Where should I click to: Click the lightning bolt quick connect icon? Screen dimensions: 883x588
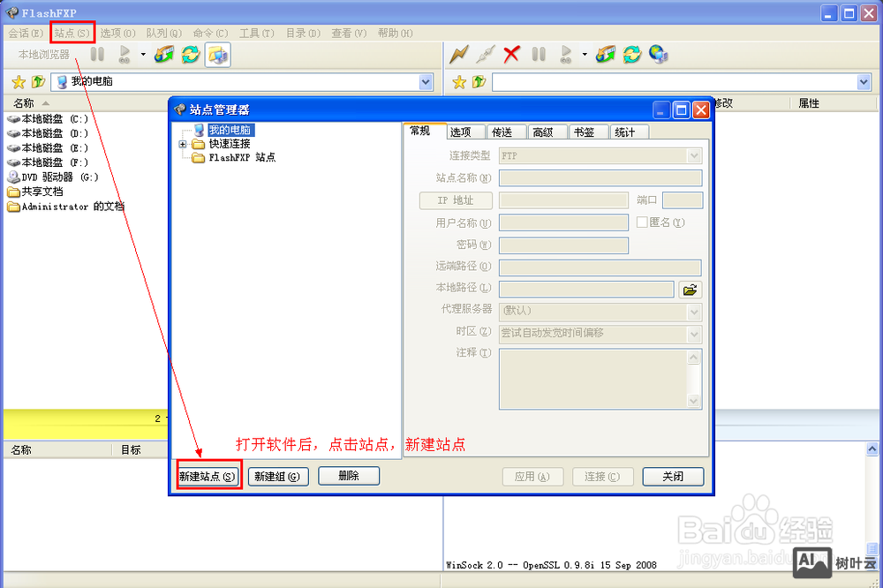click(x=458, y=55)
